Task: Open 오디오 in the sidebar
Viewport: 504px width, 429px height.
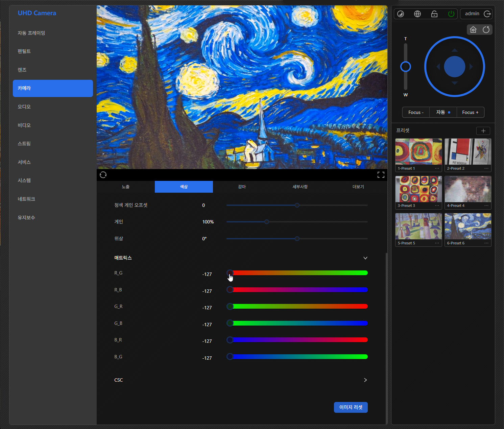Action: 53,106
